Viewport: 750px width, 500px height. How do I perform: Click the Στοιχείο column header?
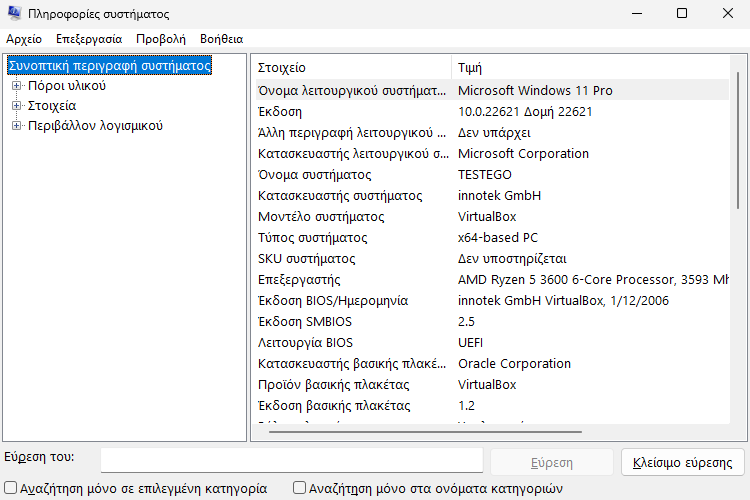tap(353, 67)
